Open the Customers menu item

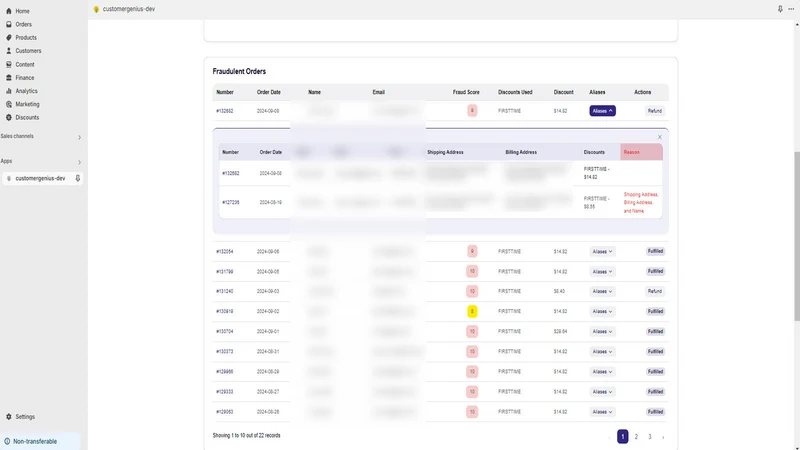(x=28, y=51)
